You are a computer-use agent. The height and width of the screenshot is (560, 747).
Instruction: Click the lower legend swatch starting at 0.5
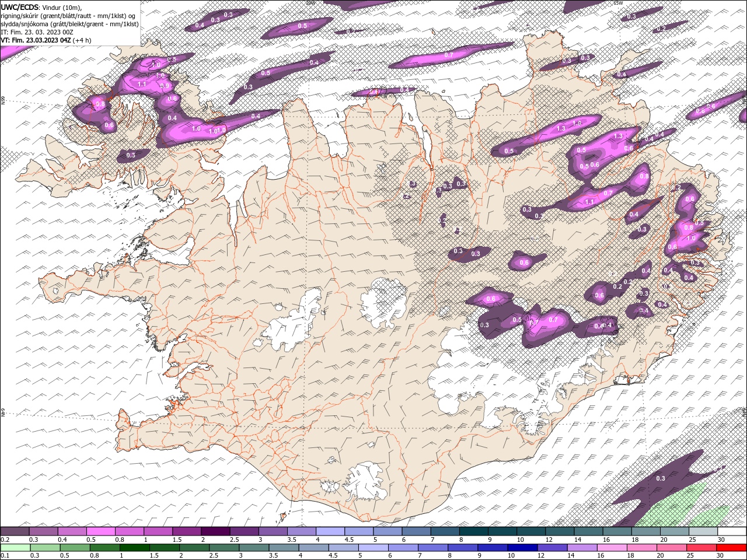75,548
